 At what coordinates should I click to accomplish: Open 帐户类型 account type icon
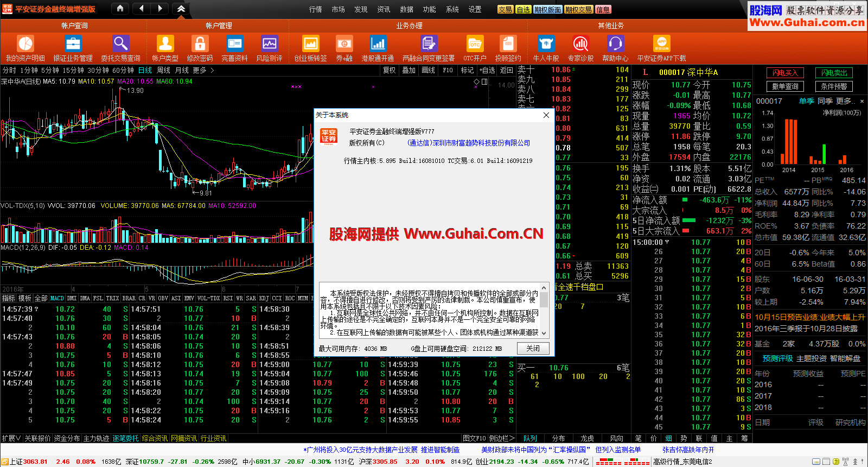point(165,44)
